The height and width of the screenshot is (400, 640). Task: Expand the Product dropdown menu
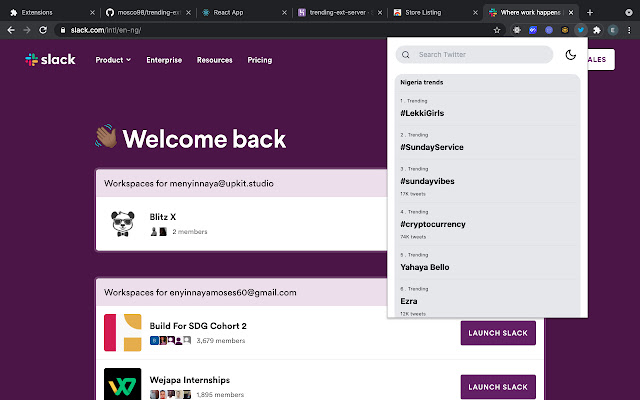coord(113,60)
